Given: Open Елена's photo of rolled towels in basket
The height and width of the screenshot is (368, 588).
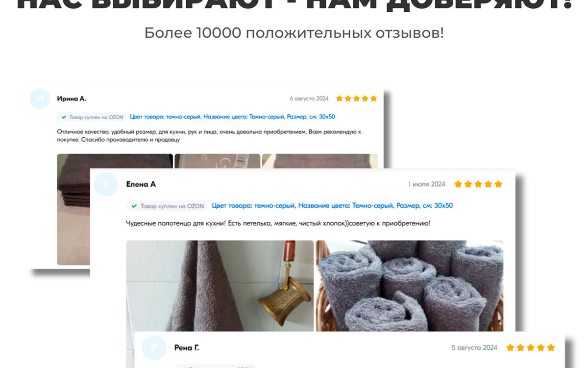Looking at the screenshot, I should pos(410,286).
